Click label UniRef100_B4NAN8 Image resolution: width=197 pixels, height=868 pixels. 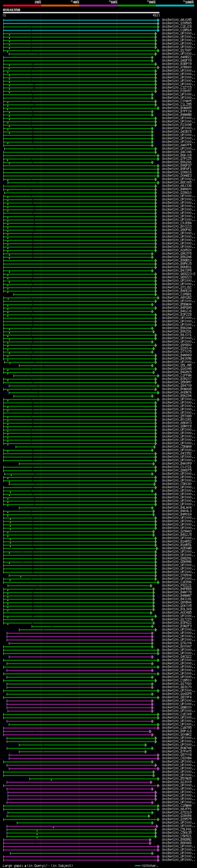[177, 115]
